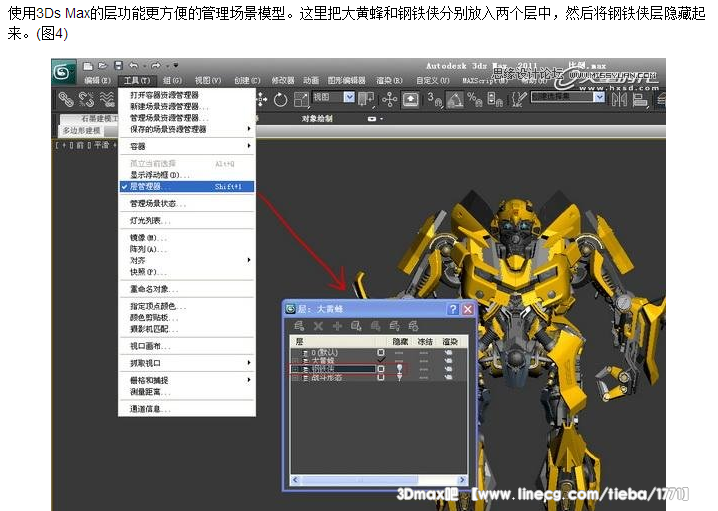This screenshot has width=718, height=511.
Task: Click Add Selected Objects plus icon
Action: pyautogui.click(x=337, y=326)
